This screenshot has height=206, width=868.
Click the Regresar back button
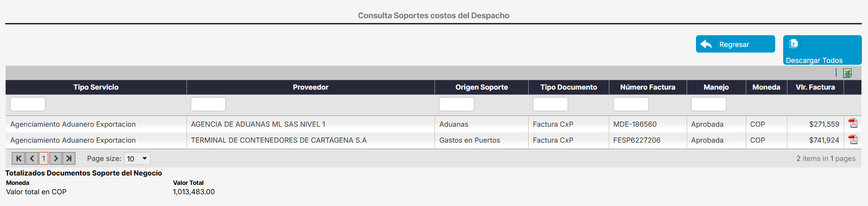click(735, 44)
